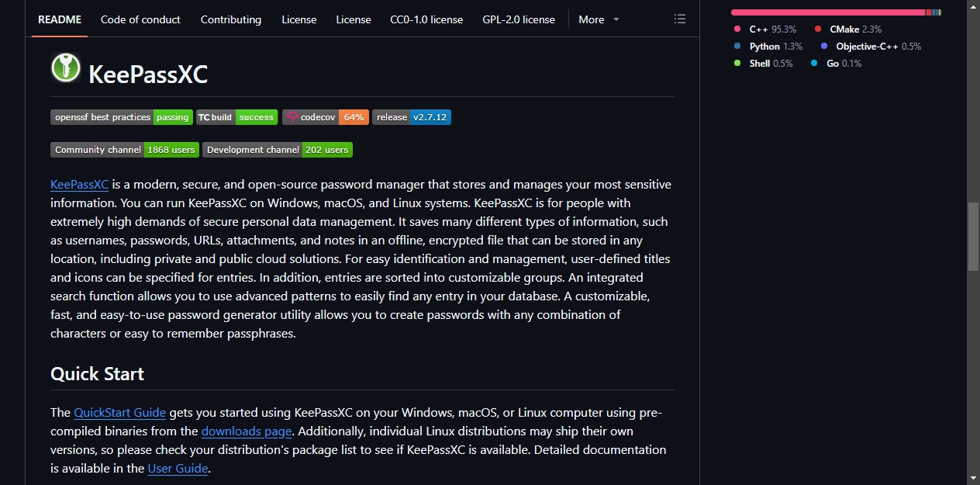Expand the More tabs dropdown
This screenshot has width=980, height=485.
pyautogui.click(x=599, y=19)
